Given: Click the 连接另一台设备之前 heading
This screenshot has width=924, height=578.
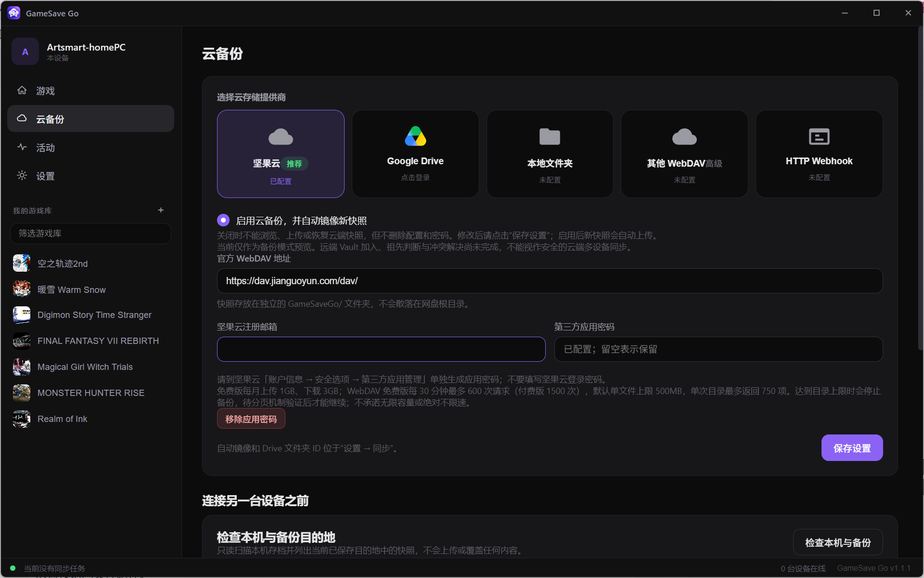Looking at the screenshot, I should [x=255, y=501].
